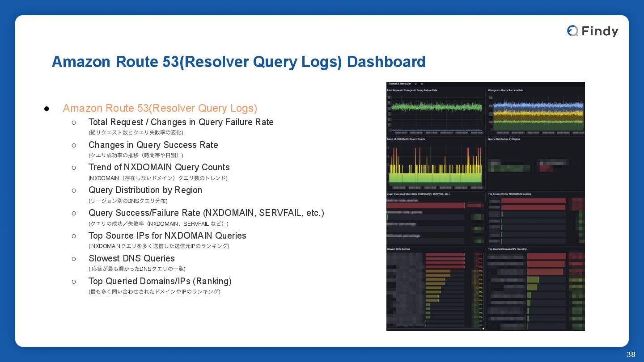Click the 'Route53 Resolver' dashboard row title

click(x=400, y=84)
